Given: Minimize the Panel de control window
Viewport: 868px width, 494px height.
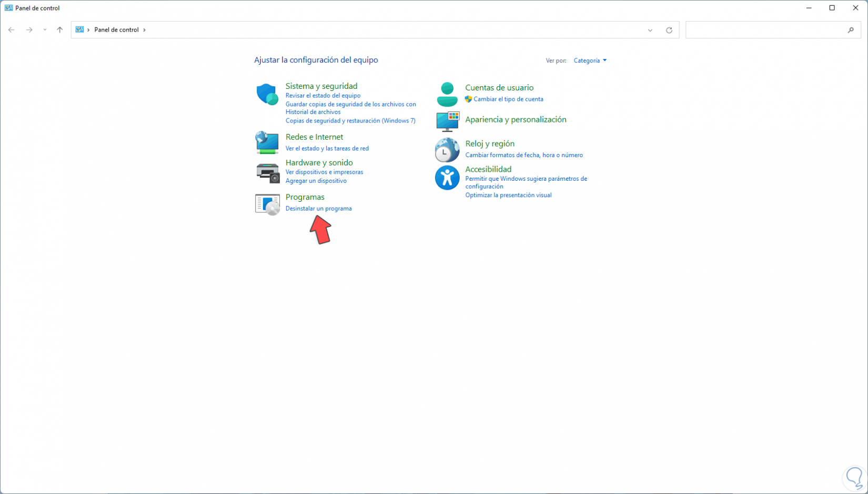Looking at the screenshot, I should pos(809,8).
